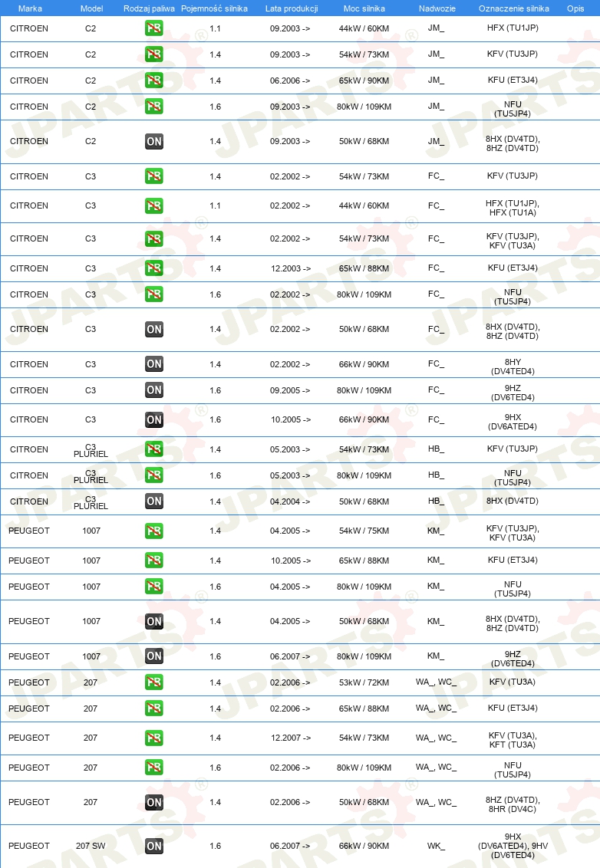This screenshot has height=868, width=600.
Task: Select the HFX (TU1JP), HFX (TU1A) engine cell
Action: [x=513, y=208]
